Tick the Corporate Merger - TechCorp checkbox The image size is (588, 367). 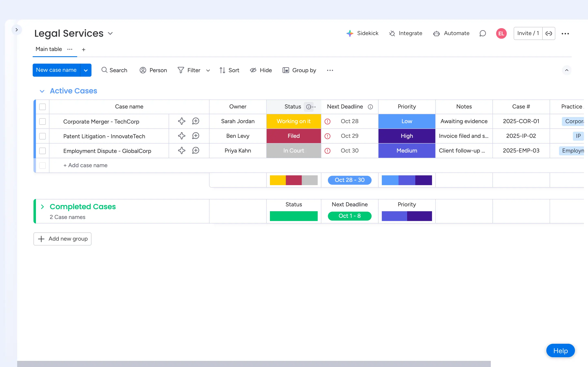[x=42, y=121]
